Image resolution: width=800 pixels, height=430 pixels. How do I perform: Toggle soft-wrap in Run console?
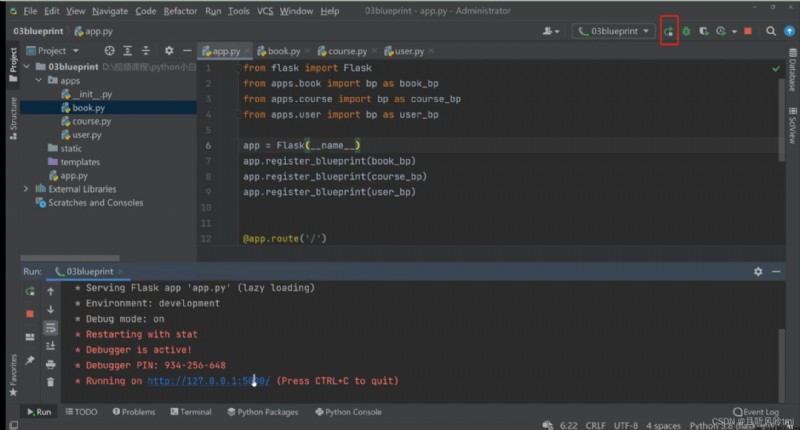coord(51,327)
